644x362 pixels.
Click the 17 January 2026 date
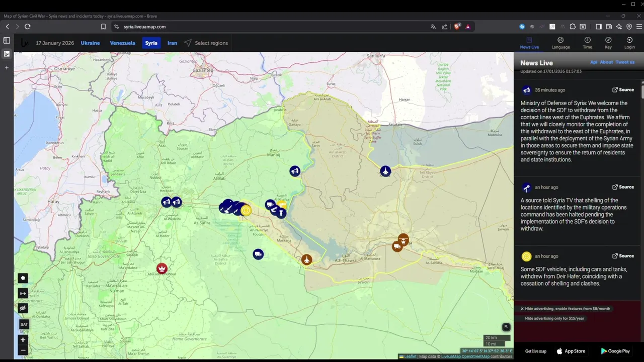coord(55,43)
